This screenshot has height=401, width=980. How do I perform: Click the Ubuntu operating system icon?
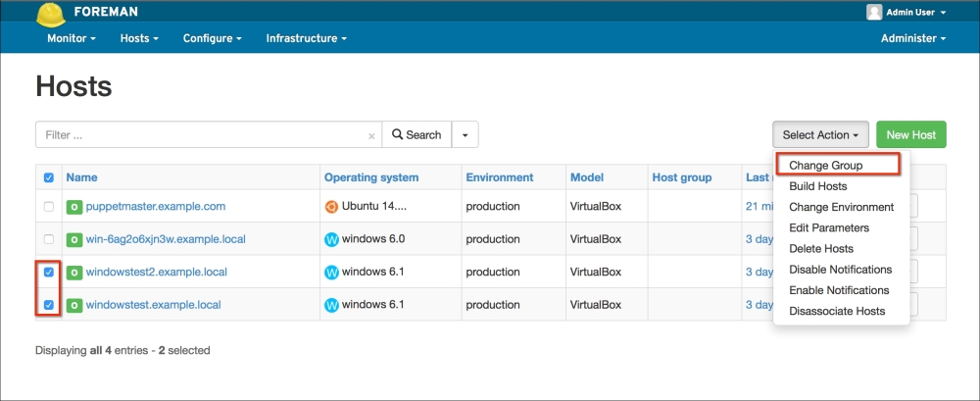(x=332, y=207)
